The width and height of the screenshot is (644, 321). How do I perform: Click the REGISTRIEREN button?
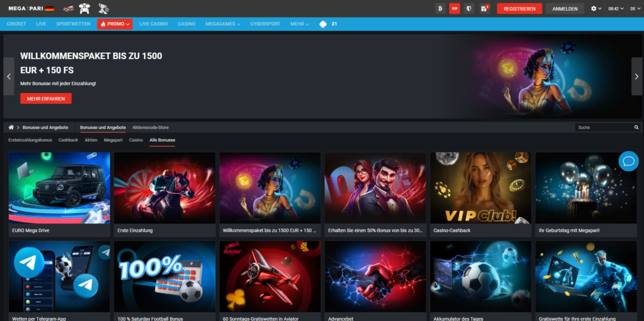coord(519,9)
